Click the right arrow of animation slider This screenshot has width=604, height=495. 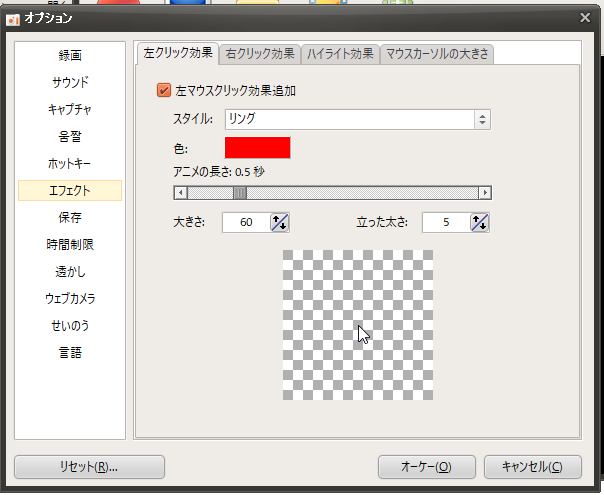[485, 193]
